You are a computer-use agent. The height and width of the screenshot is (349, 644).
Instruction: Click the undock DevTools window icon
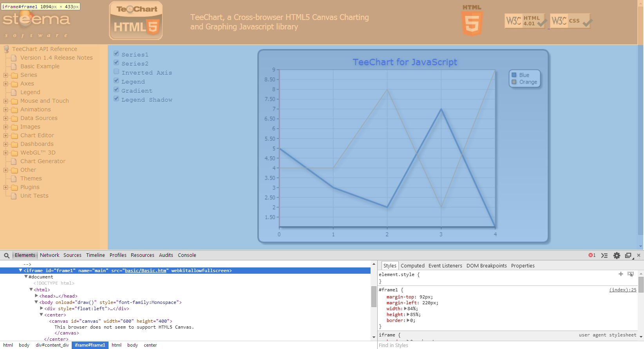pos(629,255)
